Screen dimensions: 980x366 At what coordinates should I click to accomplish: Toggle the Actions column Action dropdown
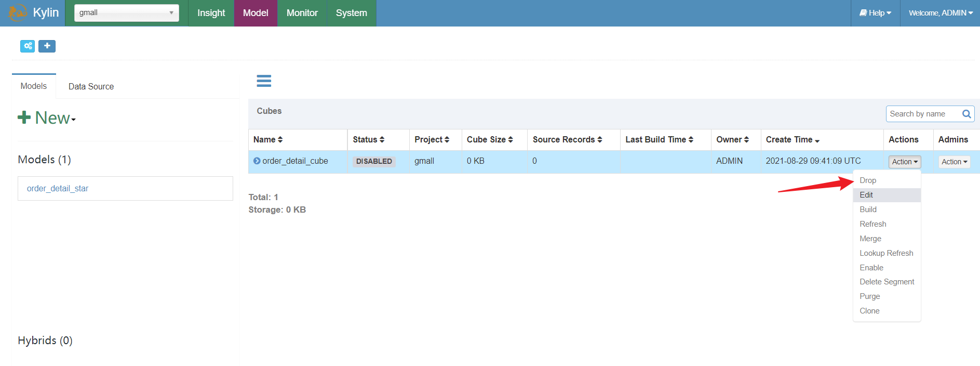click(905, 162)
